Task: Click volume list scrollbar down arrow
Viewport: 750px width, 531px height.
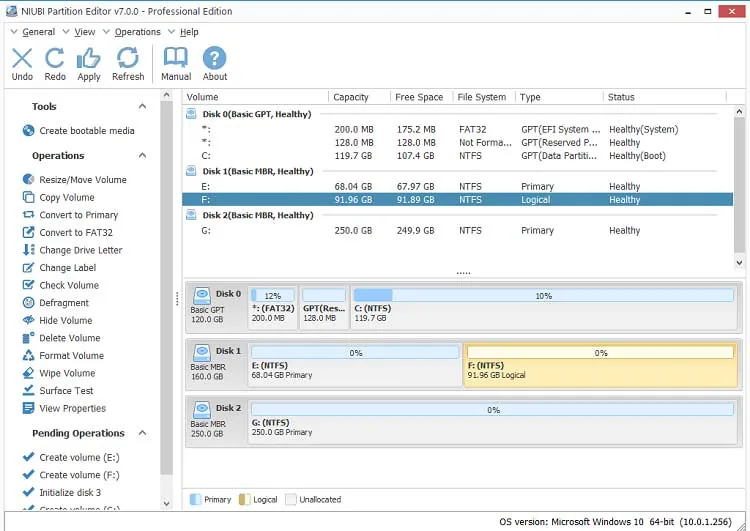Action: (x=739, y=263)
